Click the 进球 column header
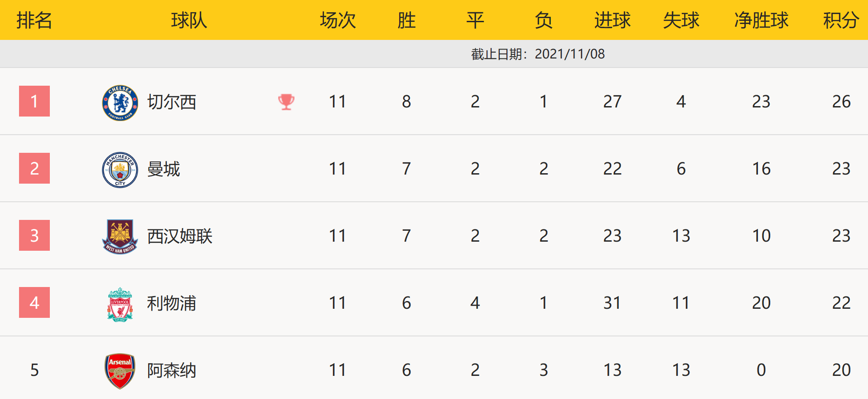 tap(612, 20)
